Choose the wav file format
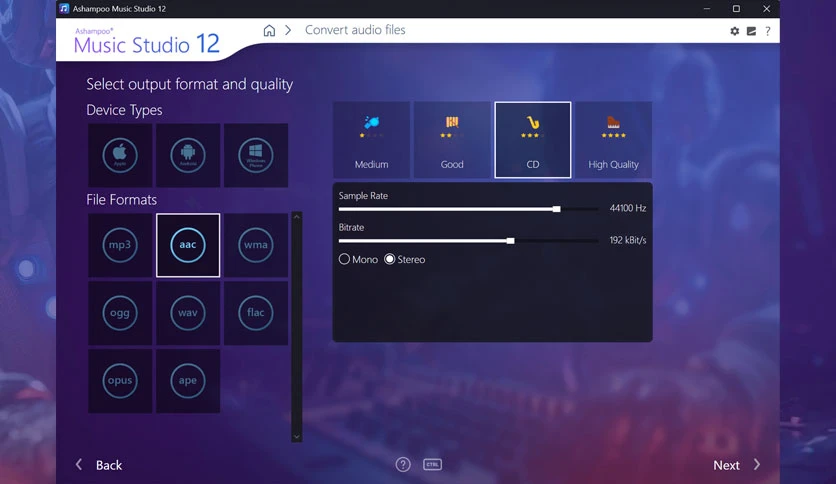Screen dimensions: 836x484 (188, 313)
